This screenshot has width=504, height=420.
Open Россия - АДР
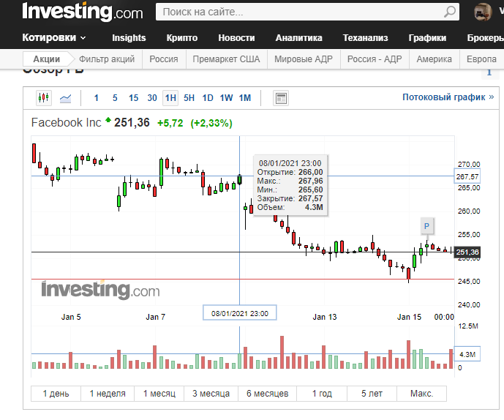click(x=375, y=59)
